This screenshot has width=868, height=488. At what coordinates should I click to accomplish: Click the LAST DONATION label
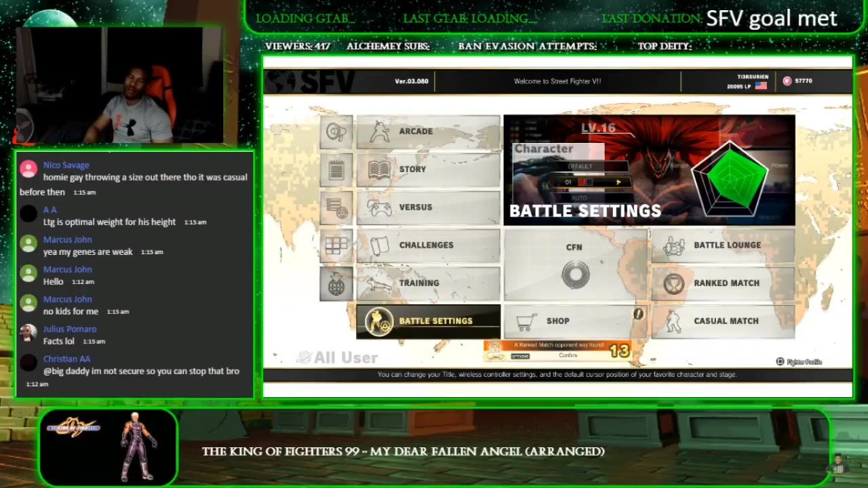pos(652,19)
